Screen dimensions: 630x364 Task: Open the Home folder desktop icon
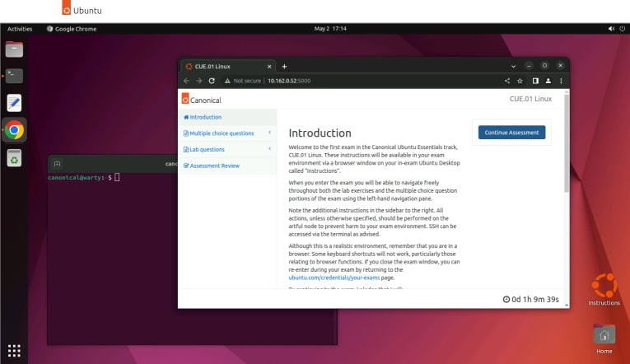coord(604,339)
